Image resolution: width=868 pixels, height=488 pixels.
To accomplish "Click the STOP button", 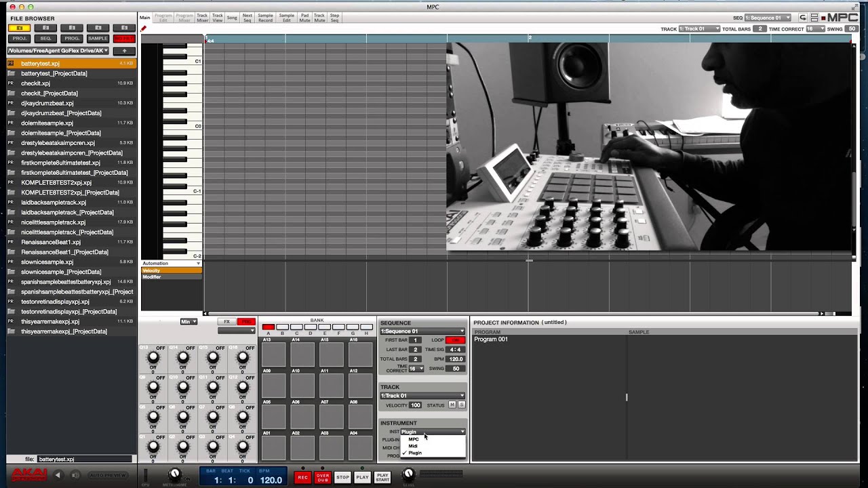I will [x=342, y=477].
